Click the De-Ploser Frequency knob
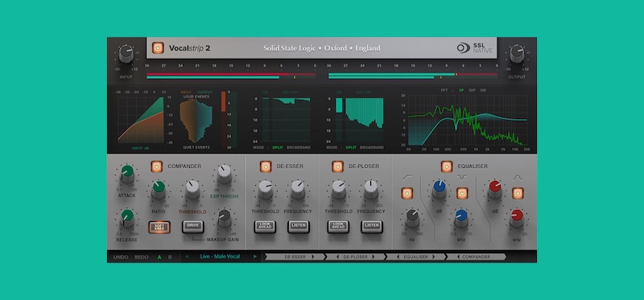 pos(371,190)
